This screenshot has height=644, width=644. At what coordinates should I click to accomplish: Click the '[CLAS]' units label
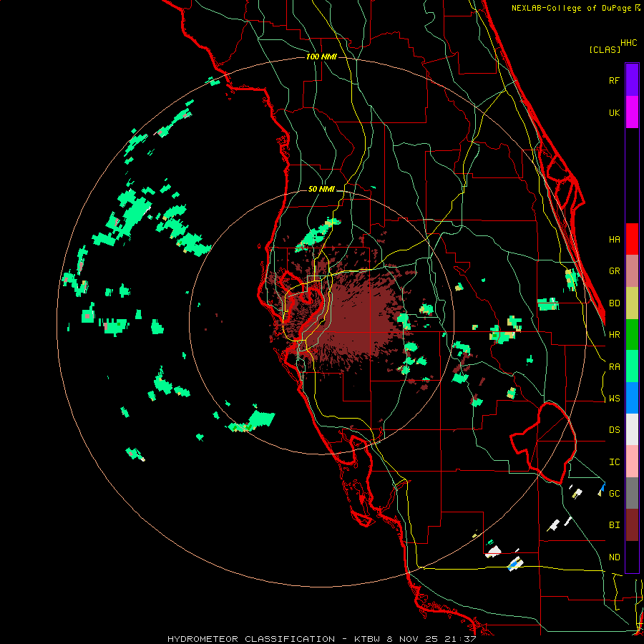click(605, 50)
